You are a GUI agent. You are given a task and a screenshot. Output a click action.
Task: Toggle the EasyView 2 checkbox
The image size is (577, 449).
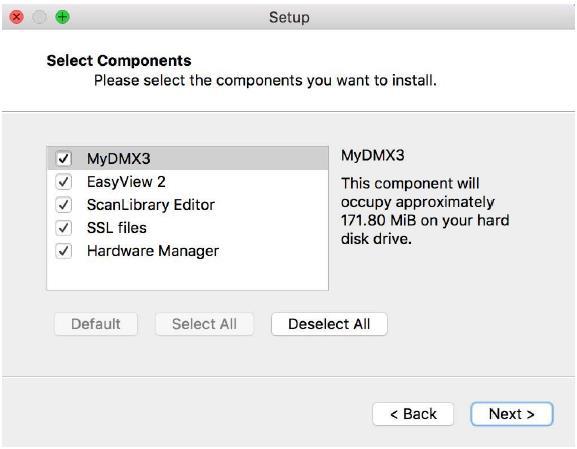64,182
